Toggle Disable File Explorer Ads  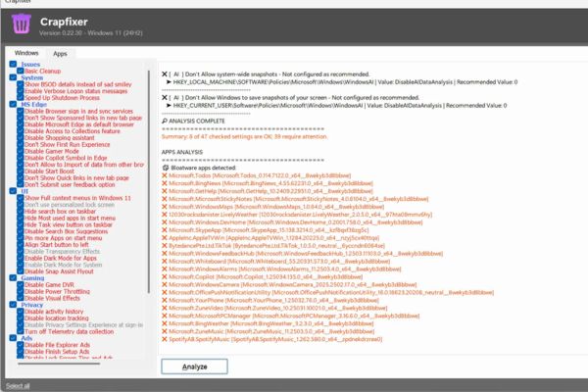(21, 345)
